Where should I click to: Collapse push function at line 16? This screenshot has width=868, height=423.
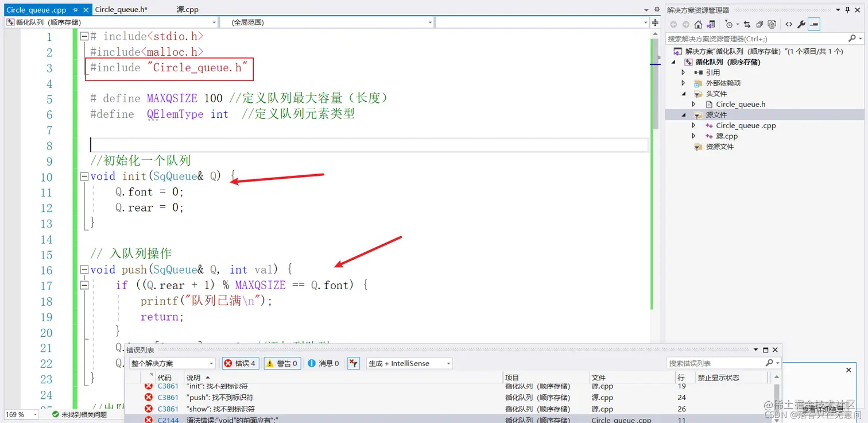84,270
